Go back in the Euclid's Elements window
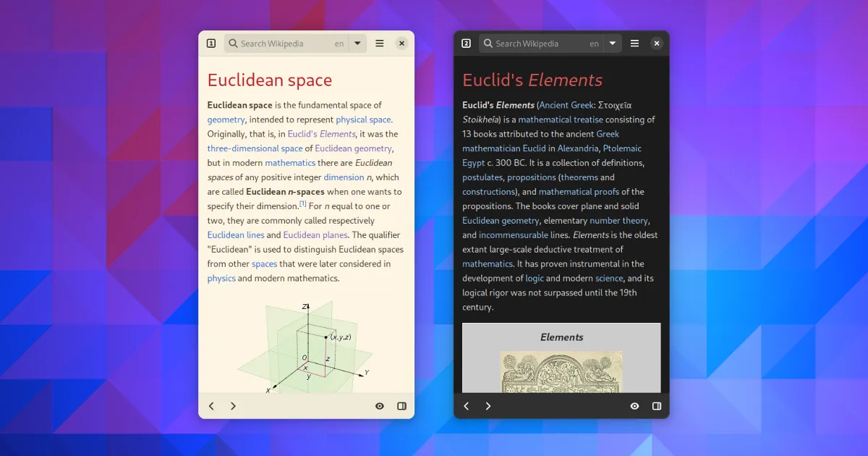Viewport: 868px width, 456px height. [467, 406]
